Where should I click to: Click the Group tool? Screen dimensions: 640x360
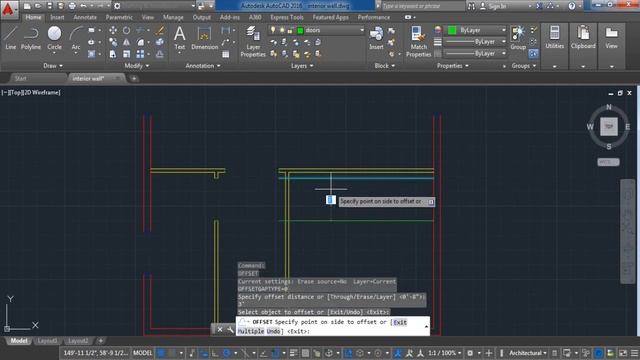518,38
